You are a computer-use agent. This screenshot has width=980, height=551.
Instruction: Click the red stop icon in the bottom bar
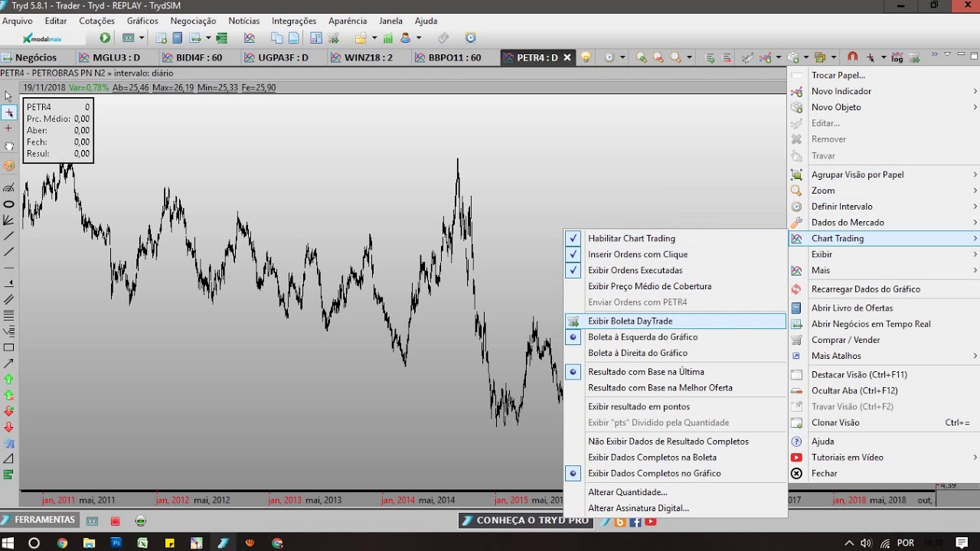[116, 521]
